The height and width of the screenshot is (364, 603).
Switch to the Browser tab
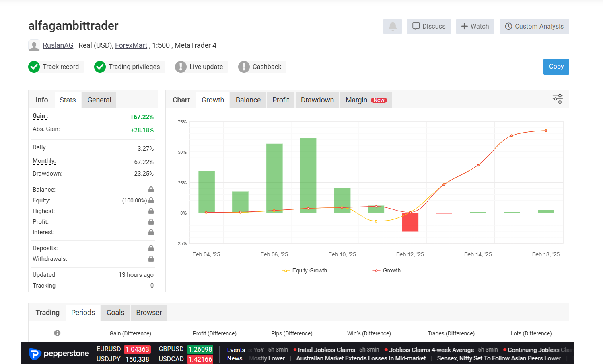(149, 313)
